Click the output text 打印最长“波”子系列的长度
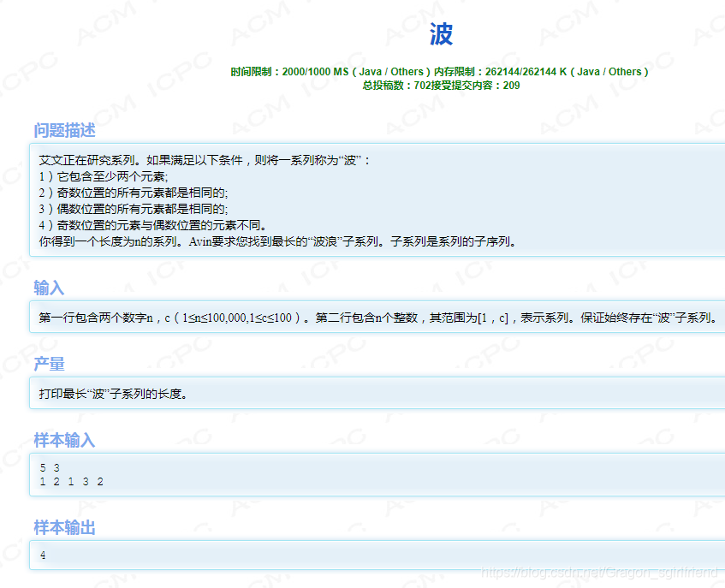The height and width of the screenshot is (588, 725). coord(113,394)
